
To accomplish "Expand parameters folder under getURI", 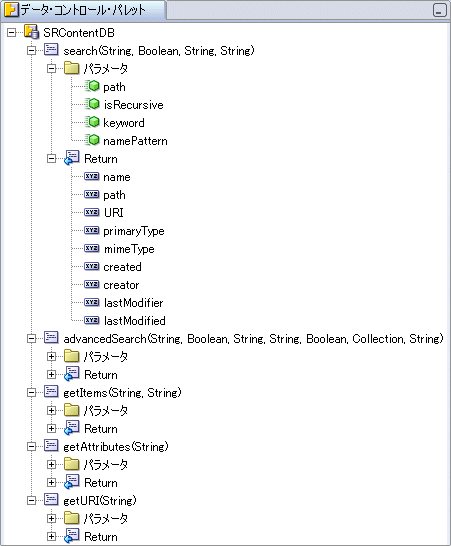I will 52,518.
